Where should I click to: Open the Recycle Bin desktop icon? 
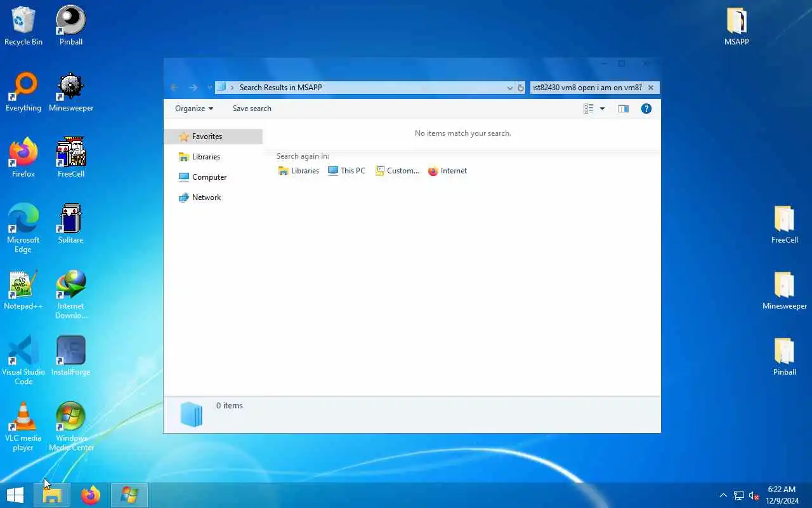[x=23, y=26]
